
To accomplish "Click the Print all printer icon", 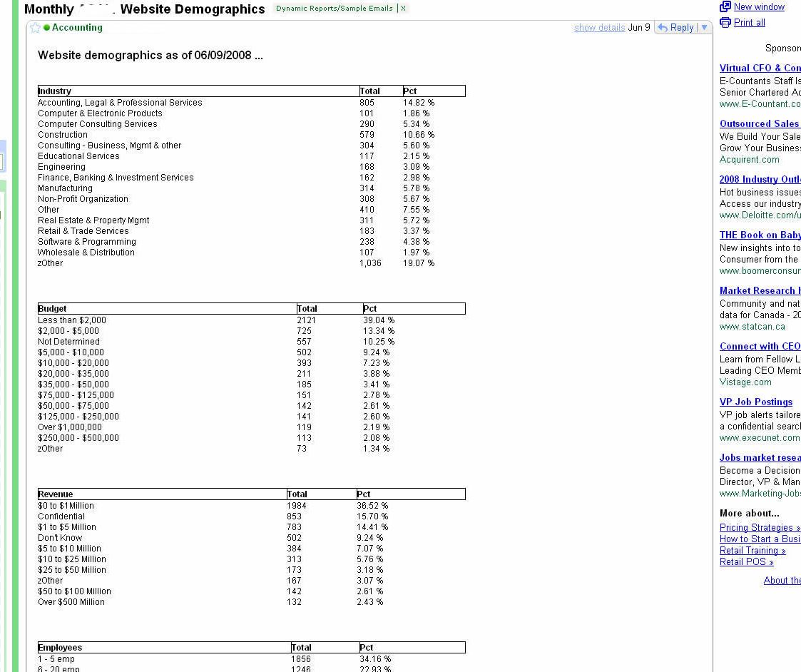I will tap(725, 23).
